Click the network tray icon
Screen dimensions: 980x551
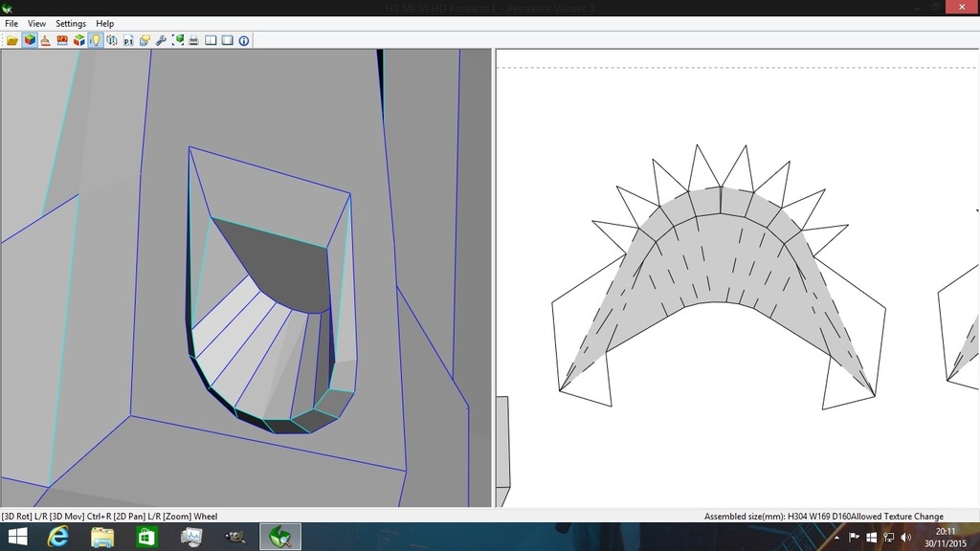889,538
